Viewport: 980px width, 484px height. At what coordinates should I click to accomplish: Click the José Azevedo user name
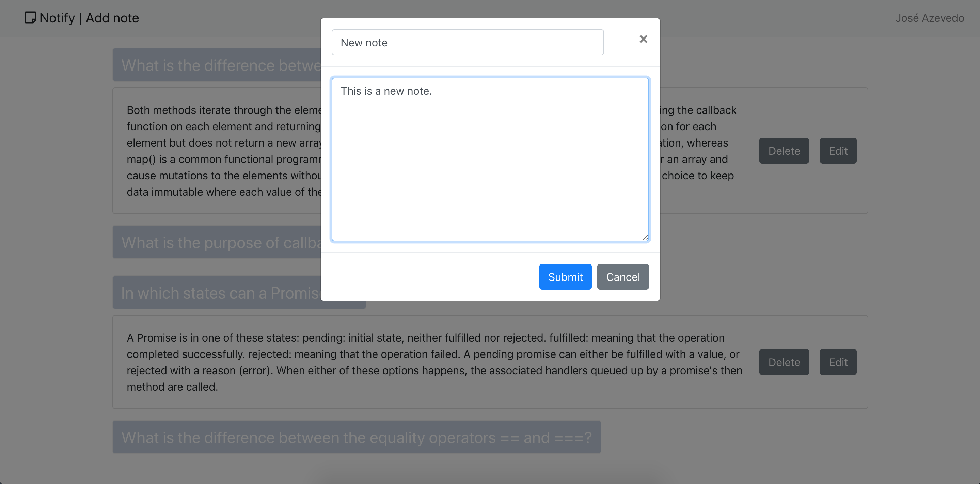click(x=929, y=18)
